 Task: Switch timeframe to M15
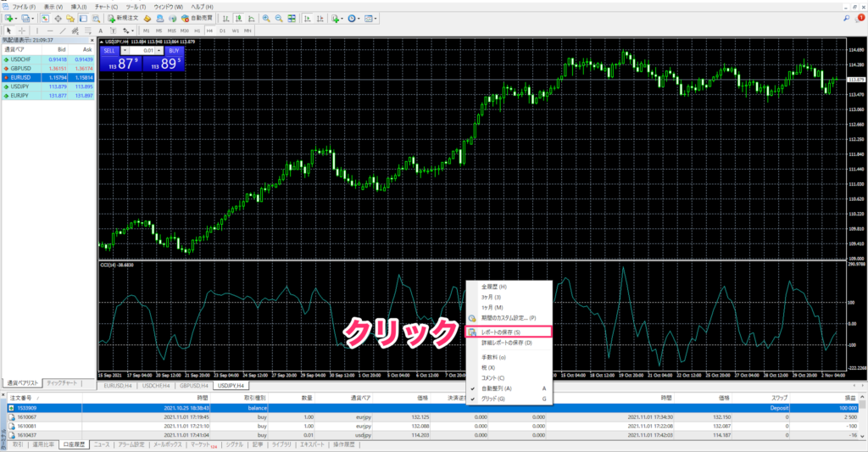pos(171,31)
